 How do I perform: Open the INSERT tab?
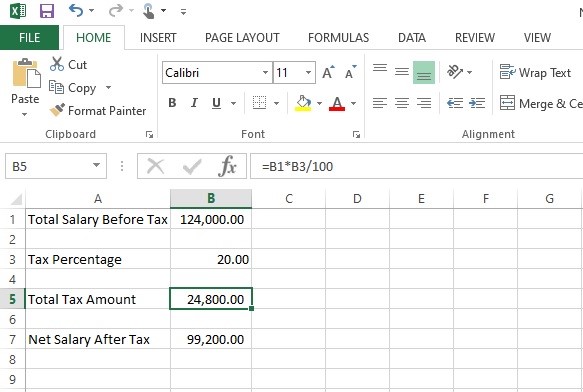[x=158, y=38]
